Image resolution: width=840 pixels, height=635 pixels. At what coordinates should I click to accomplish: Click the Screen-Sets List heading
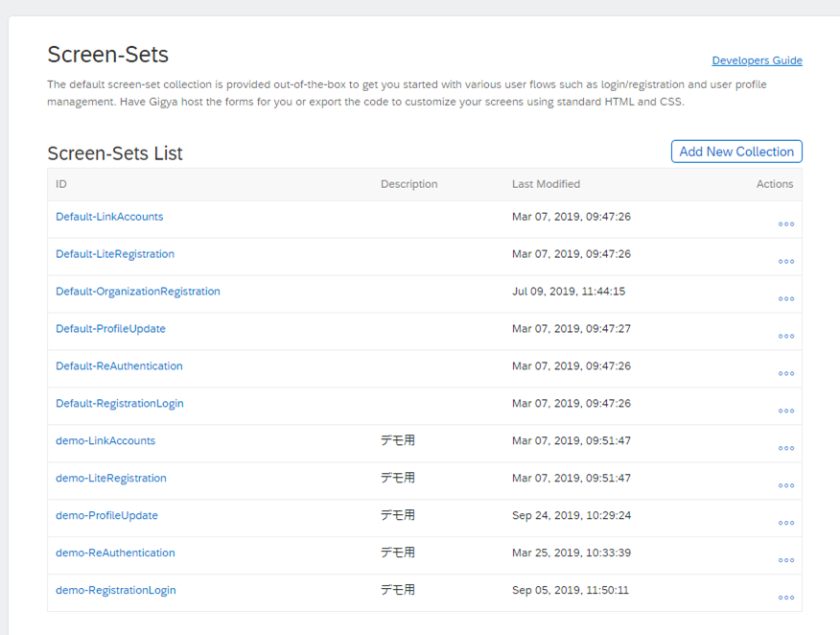pyautogui.click(x=115, y=153)
